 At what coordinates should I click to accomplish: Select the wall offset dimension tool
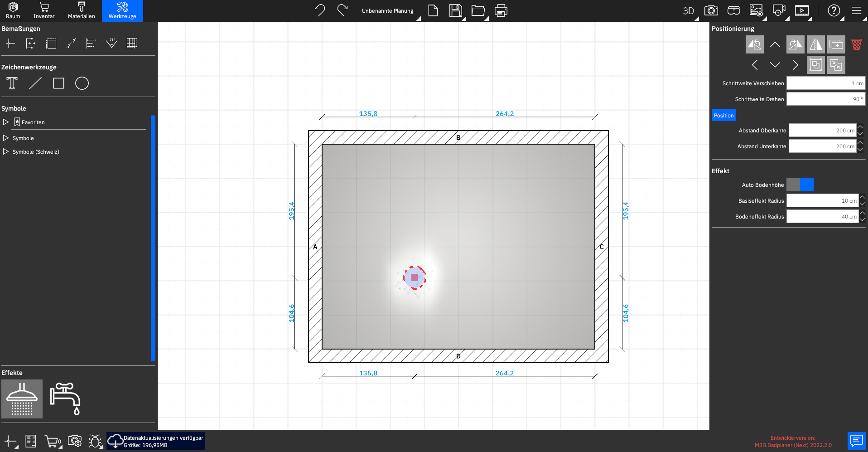point(30,43)
